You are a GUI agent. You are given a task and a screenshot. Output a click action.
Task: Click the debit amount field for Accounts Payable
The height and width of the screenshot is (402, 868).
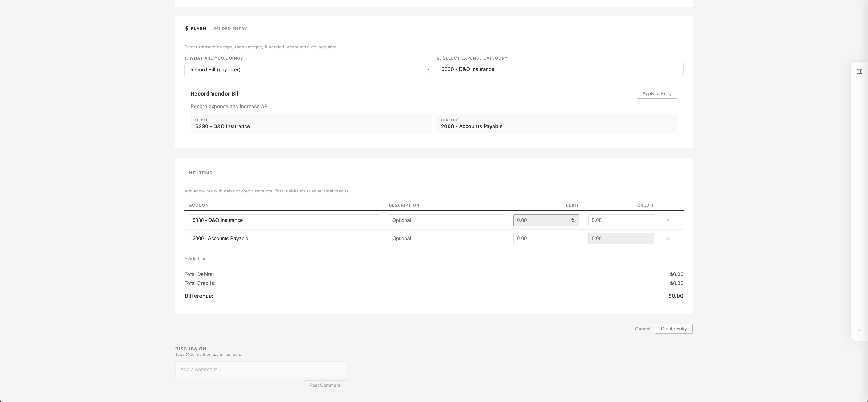(x=546, y=239)
